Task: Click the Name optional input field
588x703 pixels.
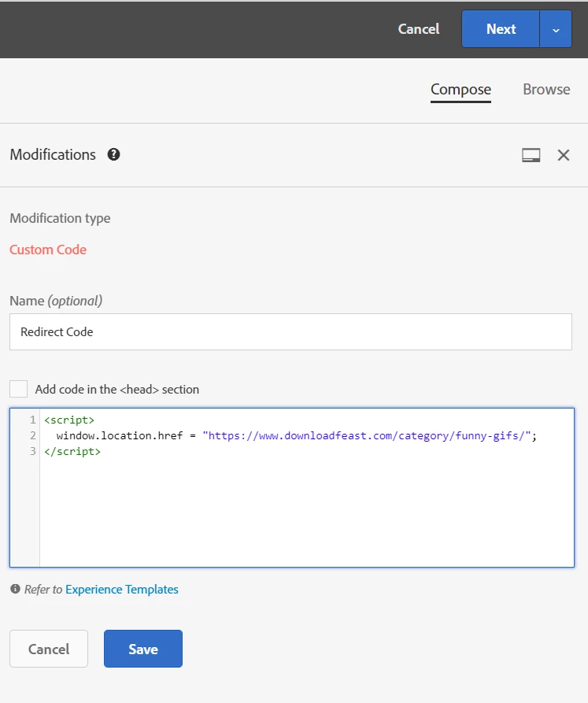Action: coord(291,331)
